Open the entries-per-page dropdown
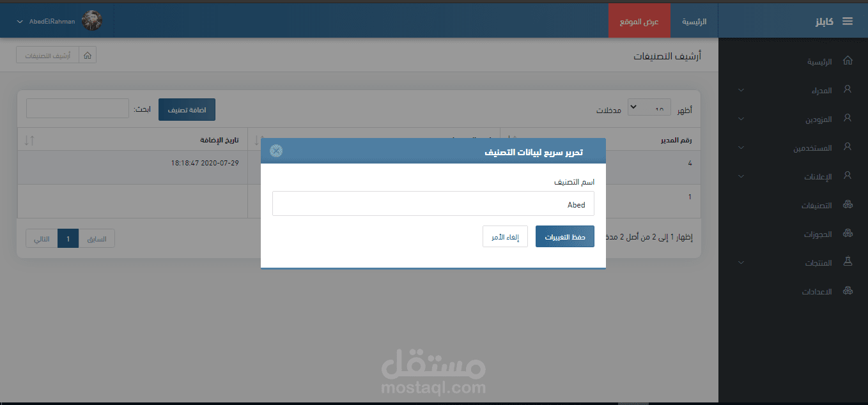The width and height of the screenshot is (868, 405). click(649, 108)
